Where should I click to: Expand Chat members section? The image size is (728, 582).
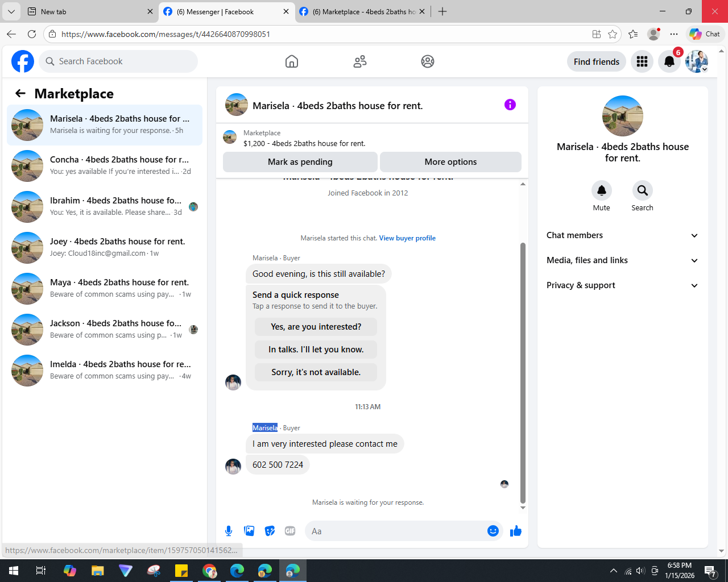(622, 235)
